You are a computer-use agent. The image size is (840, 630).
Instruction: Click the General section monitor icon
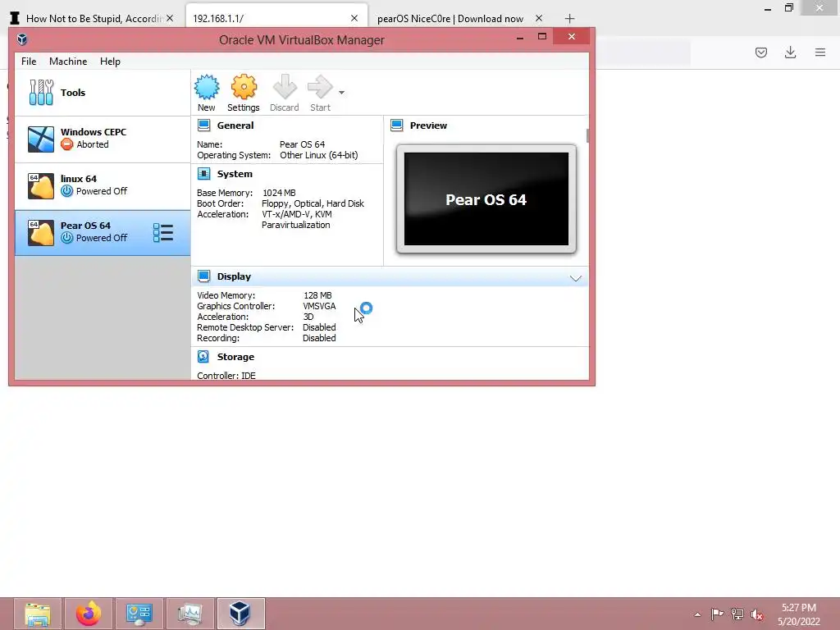pos(203,126)
